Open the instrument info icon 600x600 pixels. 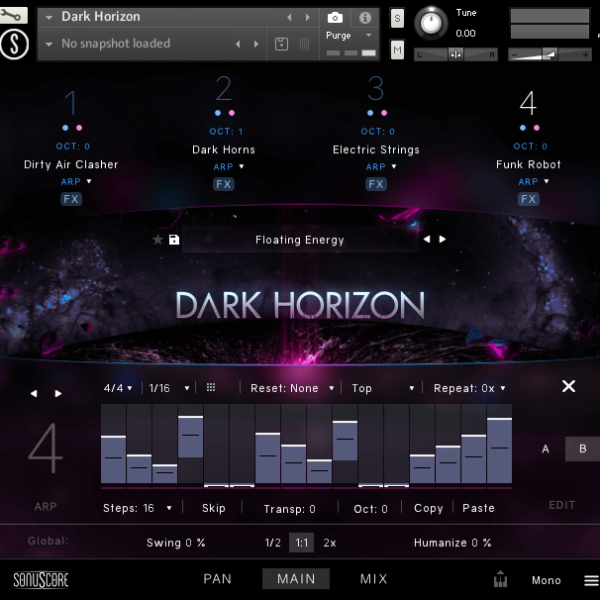click(x=365, y=18)
